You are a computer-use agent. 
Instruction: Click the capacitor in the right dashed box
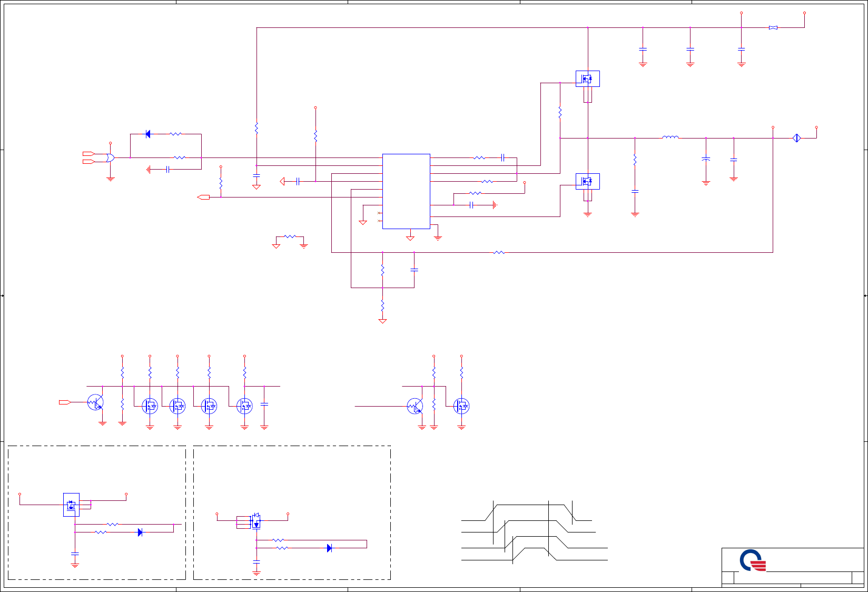pos(257,563)
